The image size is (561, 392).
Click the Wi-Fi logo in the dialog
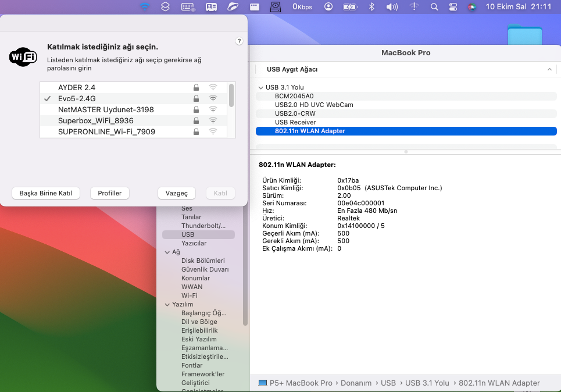pos(23,57)
